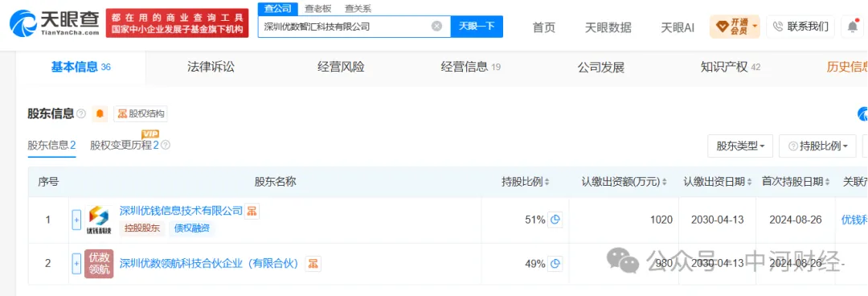
Task: Switch to the 查关系 search tab
Action: tap(358, 8)
